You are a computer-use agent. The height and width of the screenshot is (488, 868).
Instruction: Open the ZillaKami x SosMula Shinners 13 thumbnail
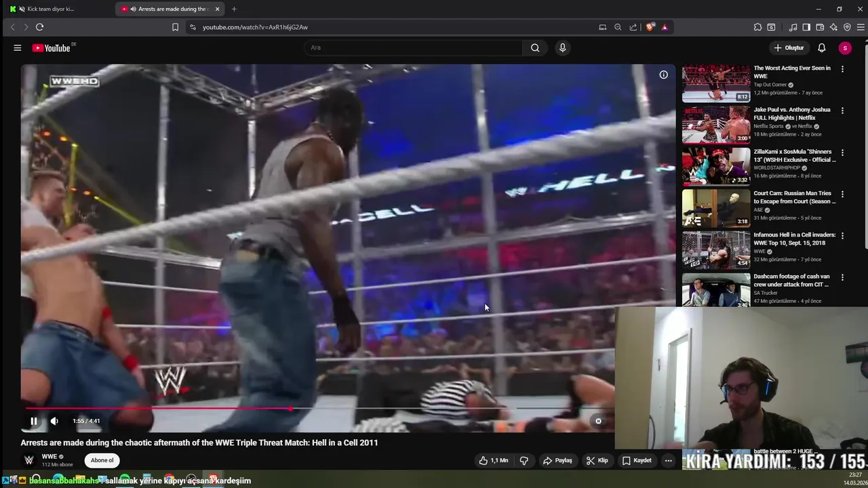(x=716, y=167)
